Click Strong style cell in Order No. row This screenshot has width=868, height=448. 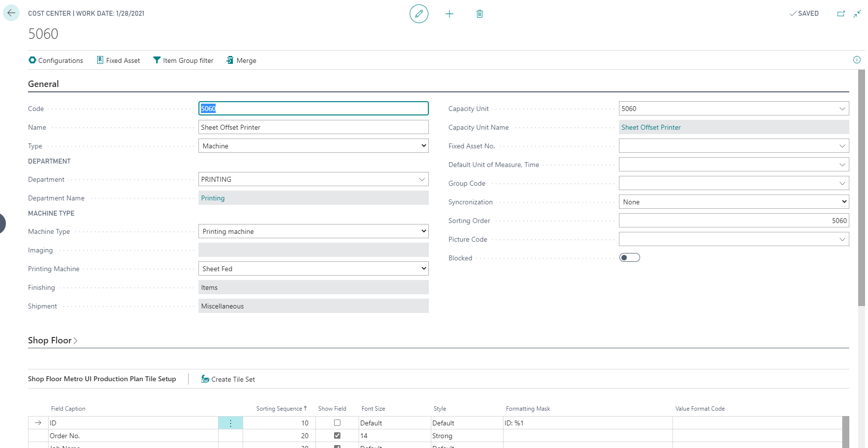pyautogui.click(x=467, y=436)
